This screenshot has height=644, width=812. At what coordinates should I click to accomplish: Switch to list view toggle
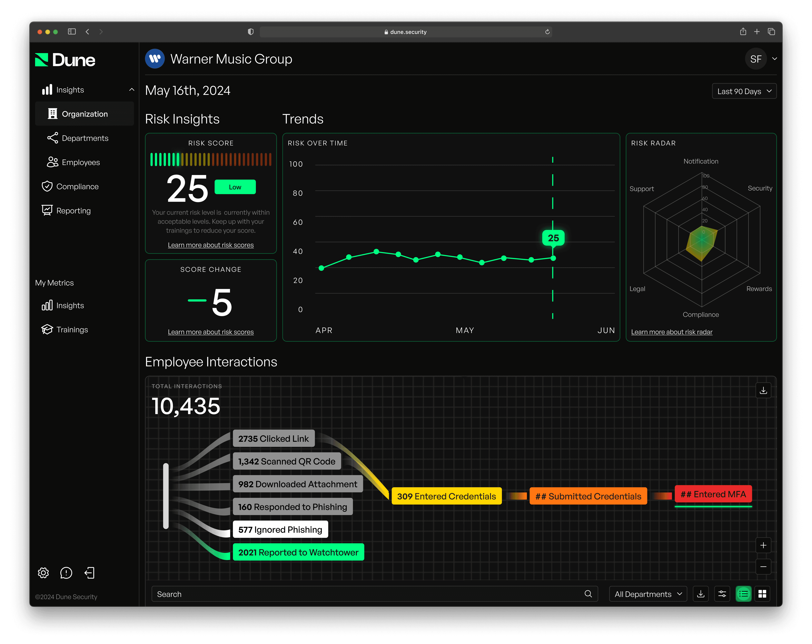coord(743,594)
